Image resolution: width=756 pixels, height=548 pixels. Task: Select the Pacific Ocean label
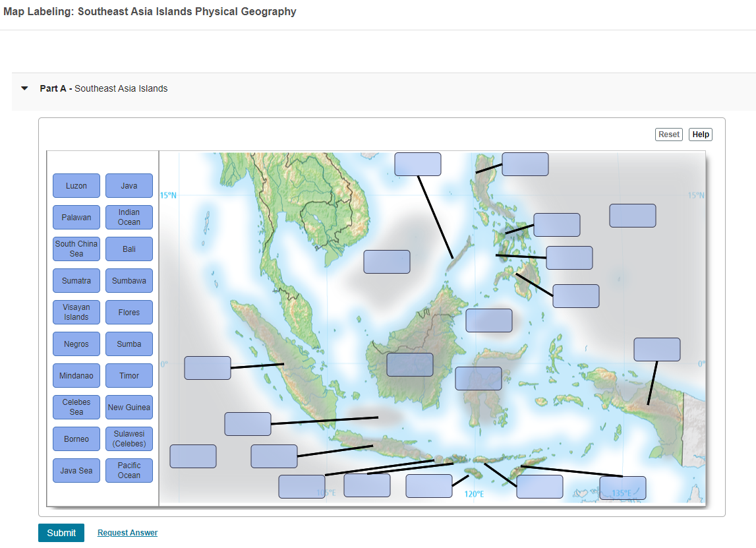tap(129, 470)
